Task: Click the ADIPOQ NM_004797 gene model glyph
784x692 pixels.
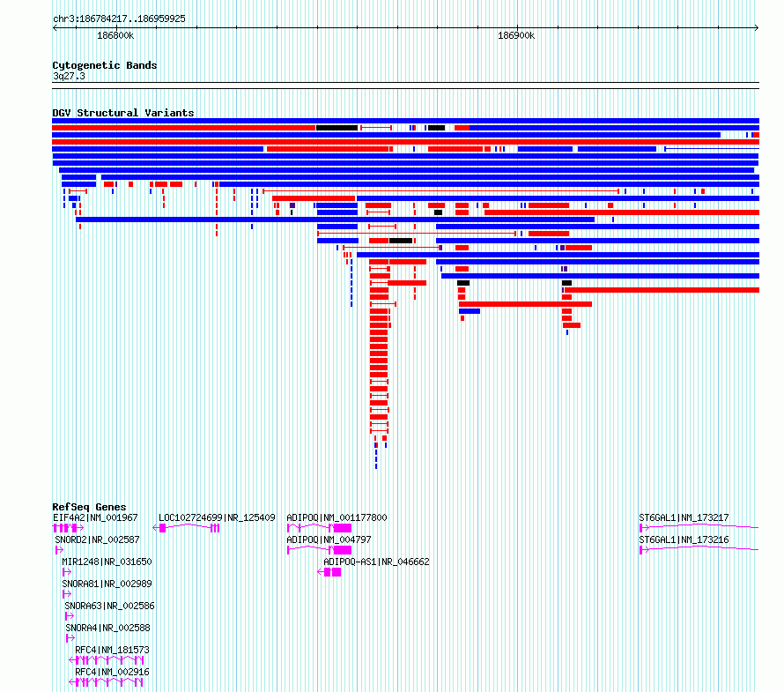Action: 319,550
